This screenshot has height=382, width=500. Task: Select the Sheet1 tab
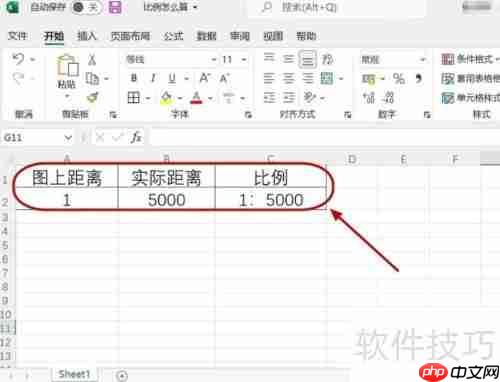click(74, 374)
